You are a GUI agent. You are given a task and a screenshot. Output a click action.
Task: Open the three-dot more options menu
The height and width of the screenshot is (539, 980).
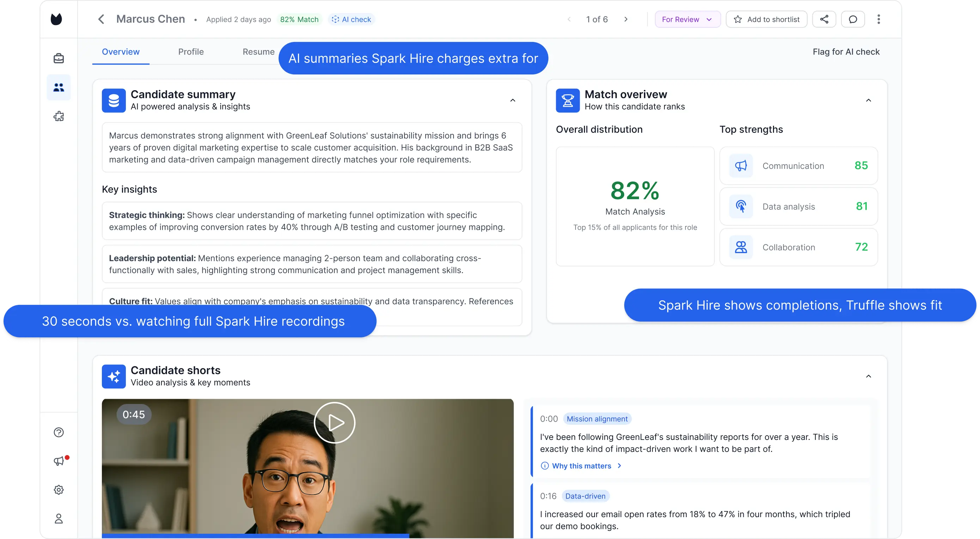[878, 19]
